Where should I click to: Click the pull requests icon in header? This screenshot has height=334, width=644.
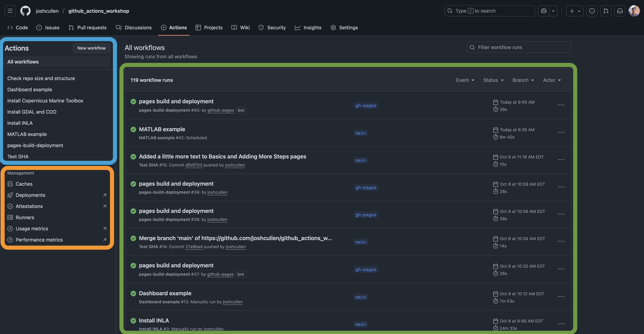[x=606, y=11]
